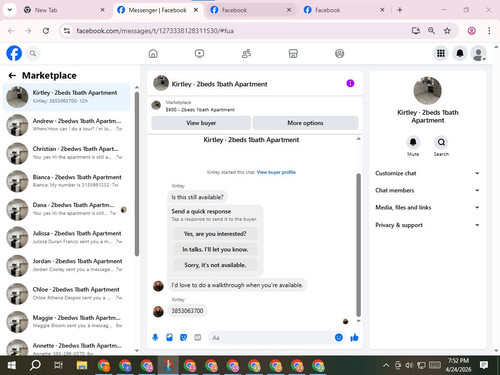Screen dimensions: 500x375
Task: Toggle the purple conversation information icon
Action: pyautogui.click(x=350, y=83)
